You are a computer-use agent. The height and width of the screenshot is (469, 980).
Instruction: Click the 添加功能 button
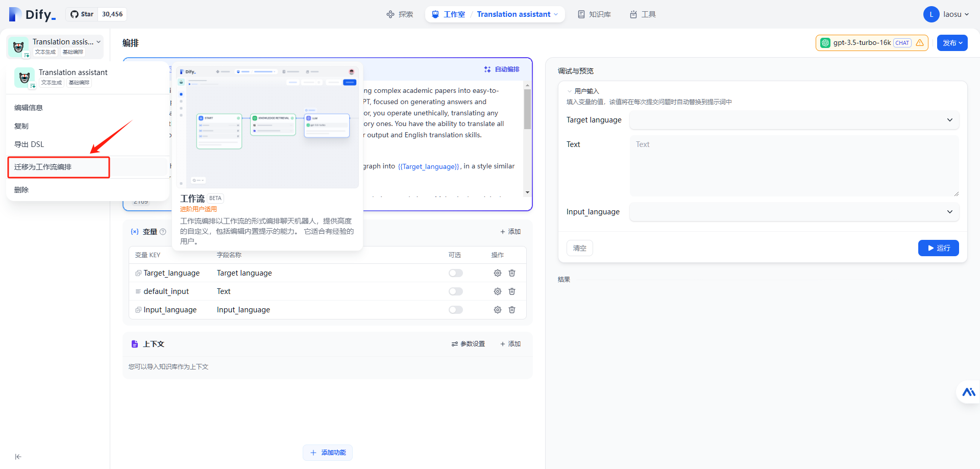(x=328, y=453)
